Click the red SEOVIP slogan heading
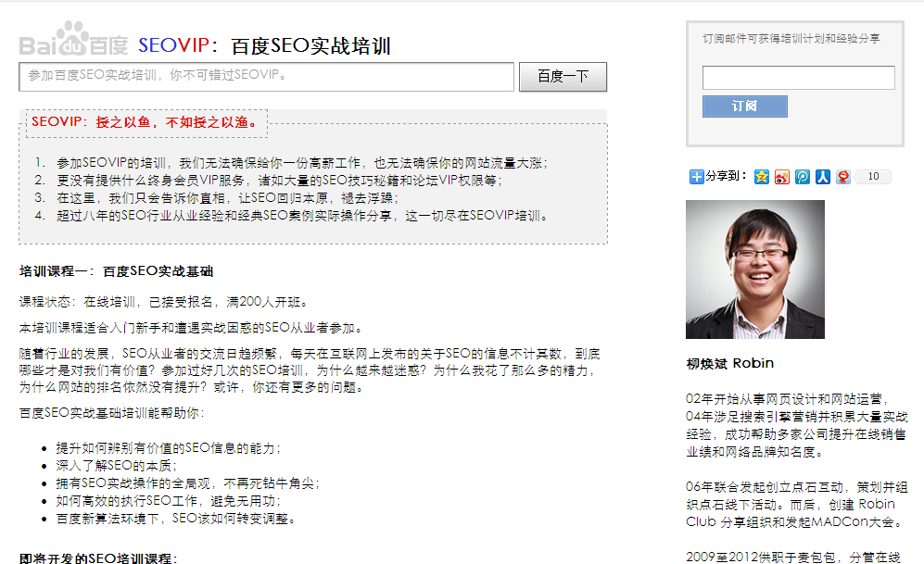This screenshot has width=924, height=564. pyautogui.click(x=145, y=122)
